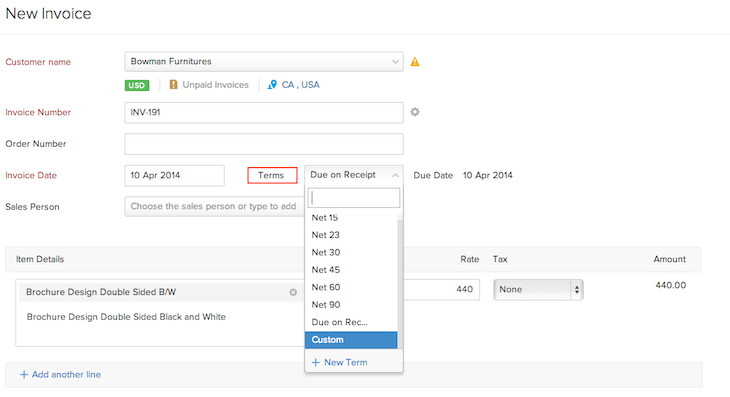Screen dimensions: 730x397
Task: Click the Unpaid Invoices document icon
Action: [173, 85]
